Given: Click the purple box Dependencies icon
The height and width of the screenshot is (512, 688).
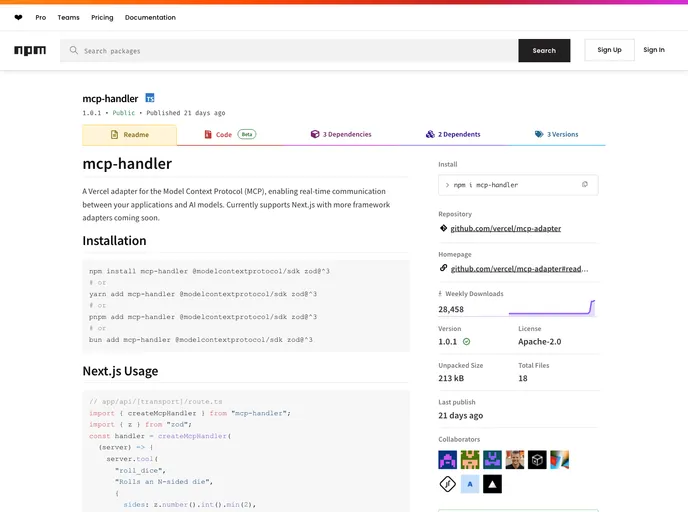Looking at the screenshot, I should tap(315, 134).
